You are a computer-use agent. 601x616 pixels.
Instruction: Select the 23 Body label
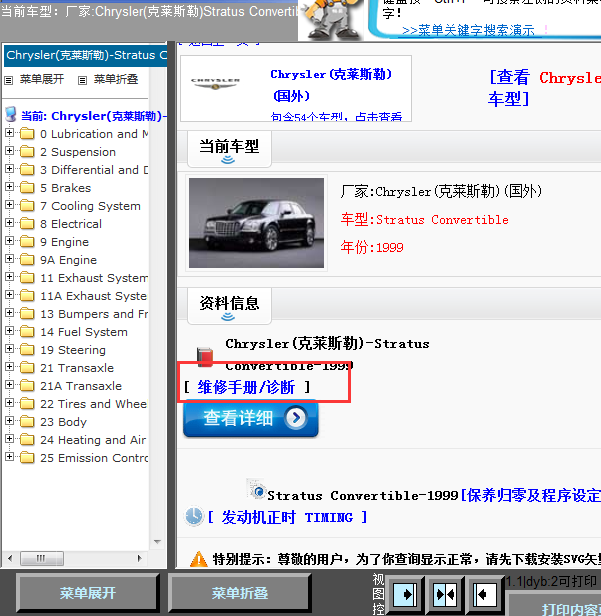63,422
